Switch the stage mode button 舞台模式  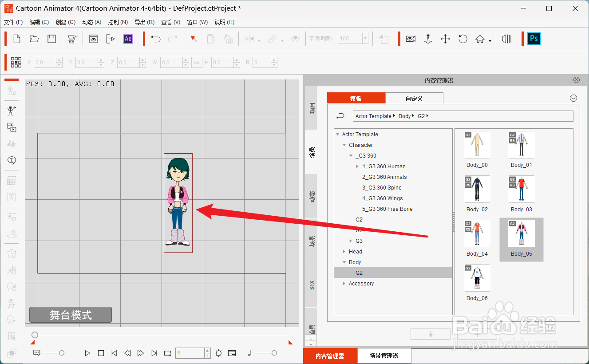tap(71, 315)
